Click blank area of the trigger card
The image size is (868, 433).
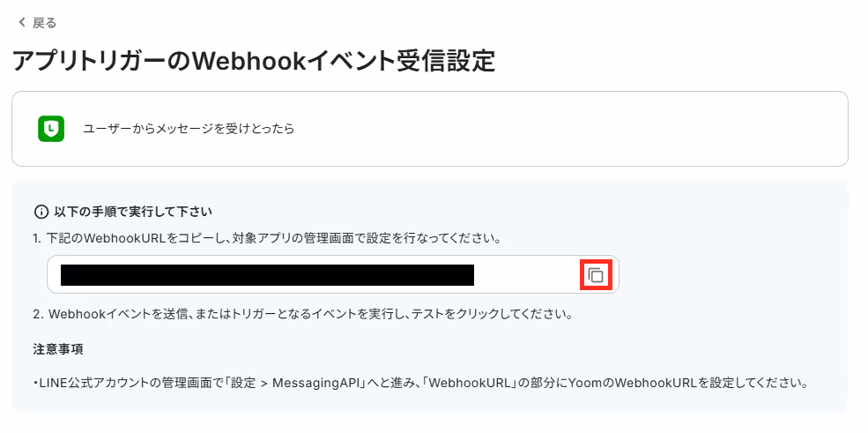pos(553,129)
